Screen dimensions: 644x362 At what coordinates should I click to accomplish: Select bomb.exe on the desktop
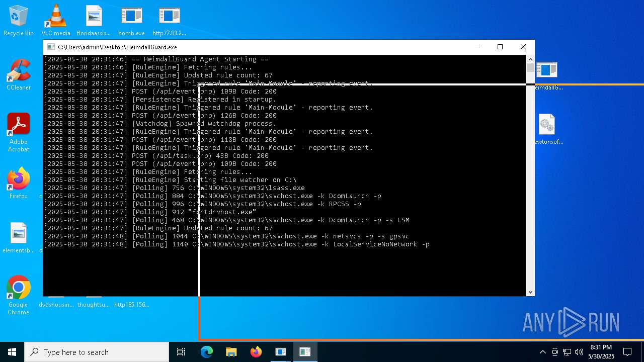click(x=131, y=21)
